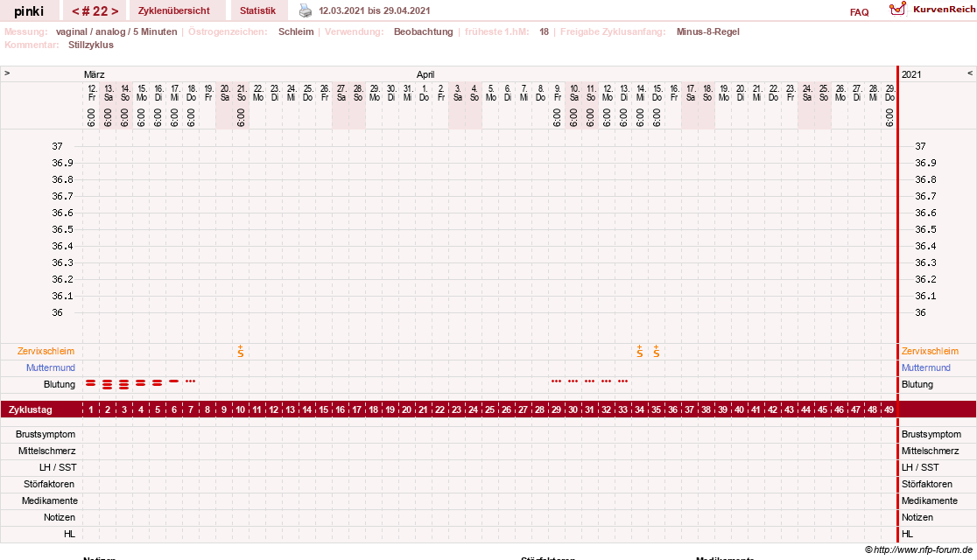Click the 2021 year label
This screenshot has height=560, width=977.
click(911, 74)
